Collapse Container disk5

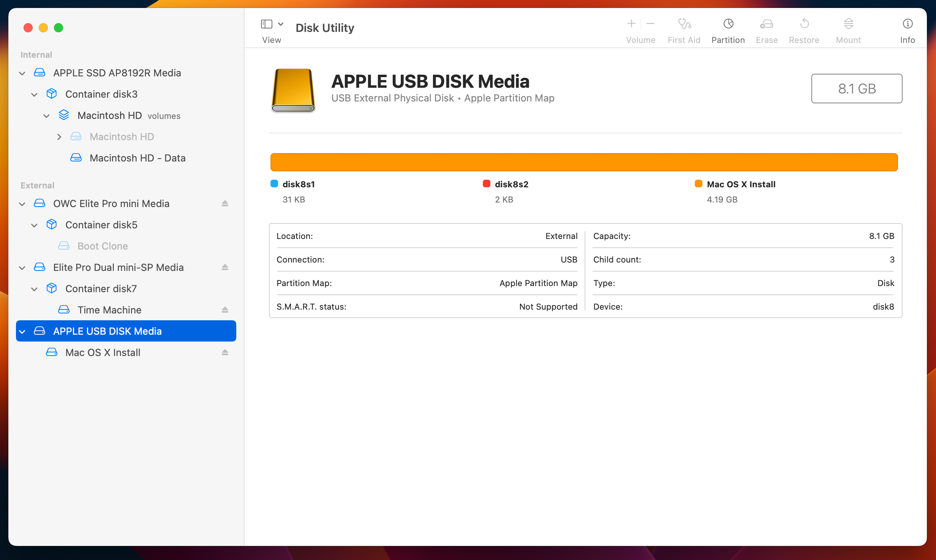point(34,225)
